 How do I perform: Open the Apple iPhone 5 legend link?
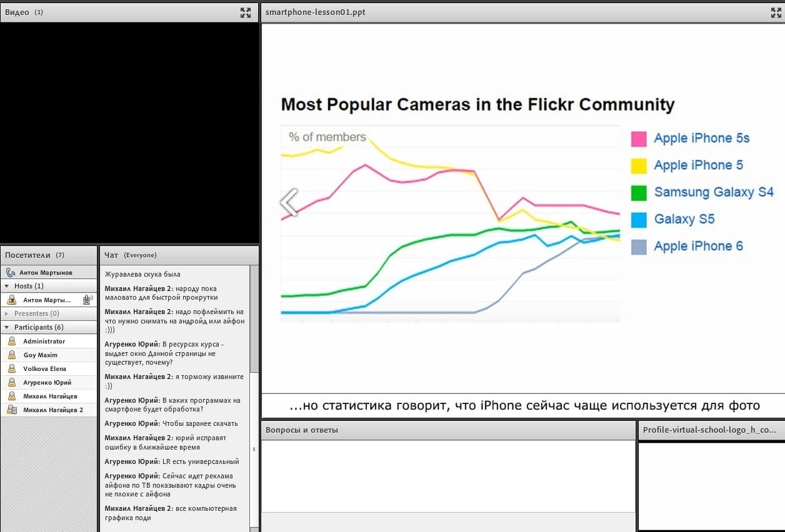pyautogui.click(x=699, y=165)
